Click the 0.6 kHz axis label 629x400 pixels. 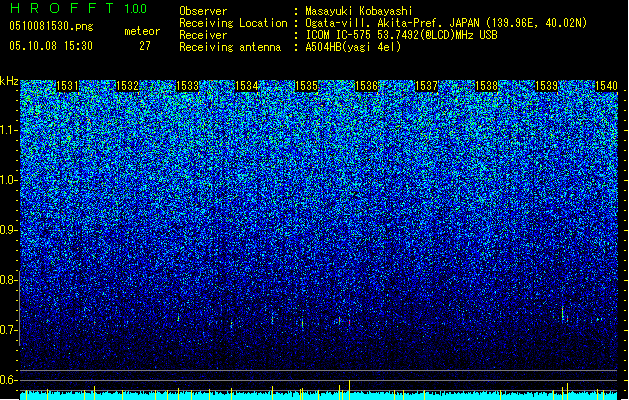[9, 380]
